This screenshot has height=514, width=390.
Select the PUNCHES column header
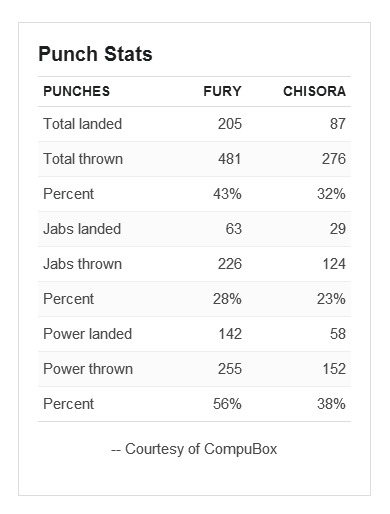coord(77,91)
